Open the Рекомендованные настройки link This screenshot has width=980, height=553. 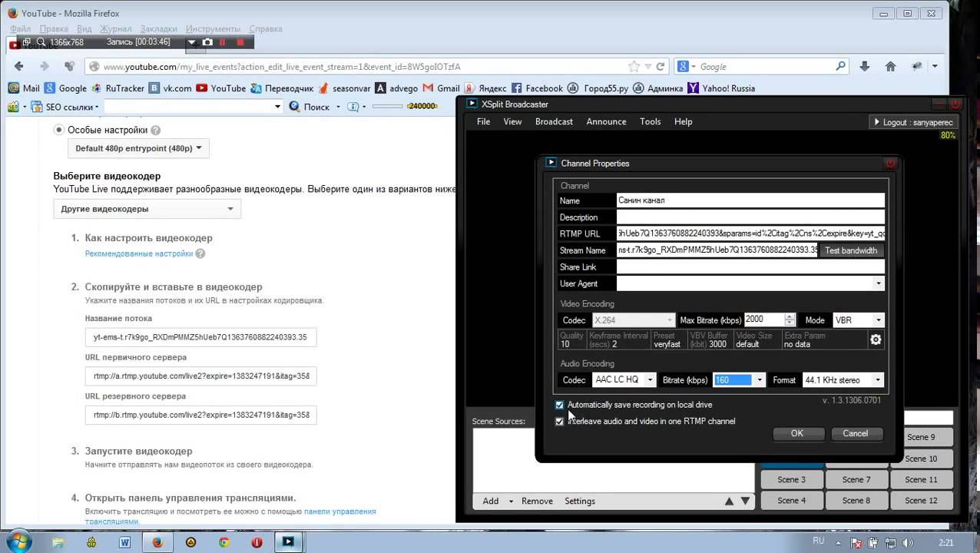pyautogui.click(x=139, y=253)
